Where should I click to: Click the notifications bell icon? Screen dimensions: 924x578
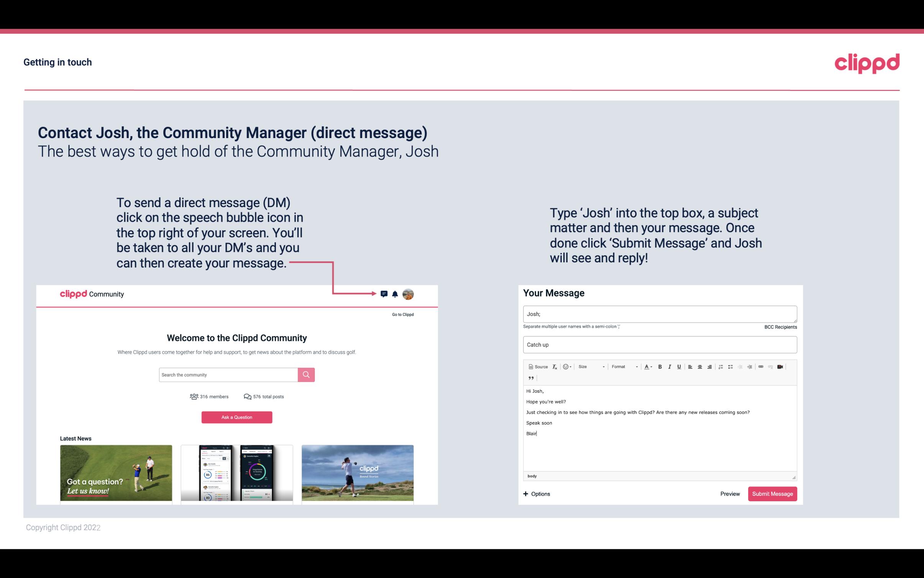pyautogui.click(x=395, y=294)
